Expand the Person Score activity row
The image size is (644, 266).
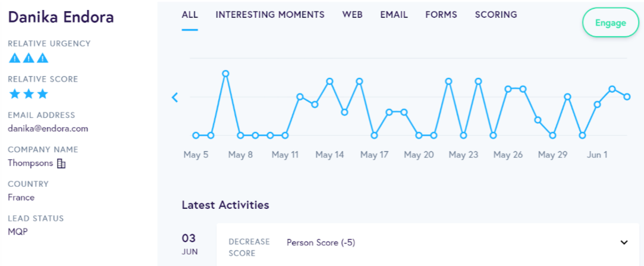point(624,242)
